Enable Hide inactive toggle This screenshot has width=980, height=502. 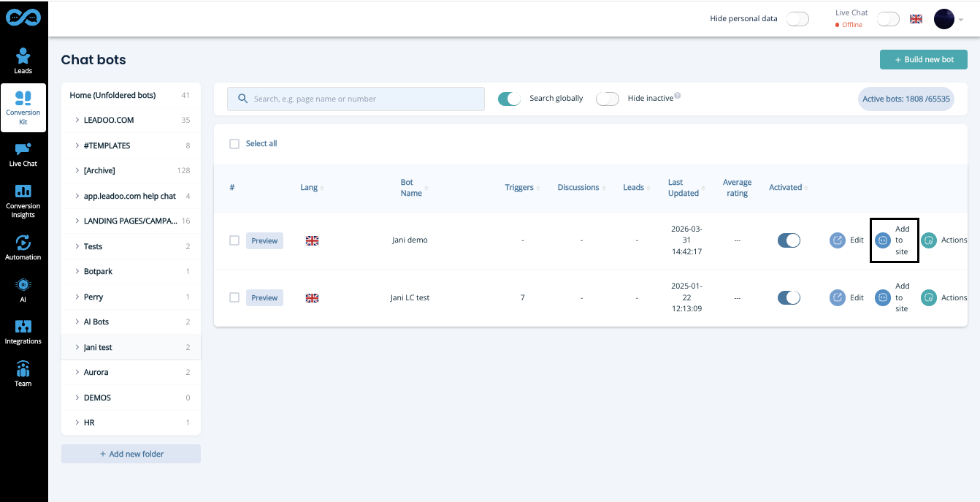[608, 99]
